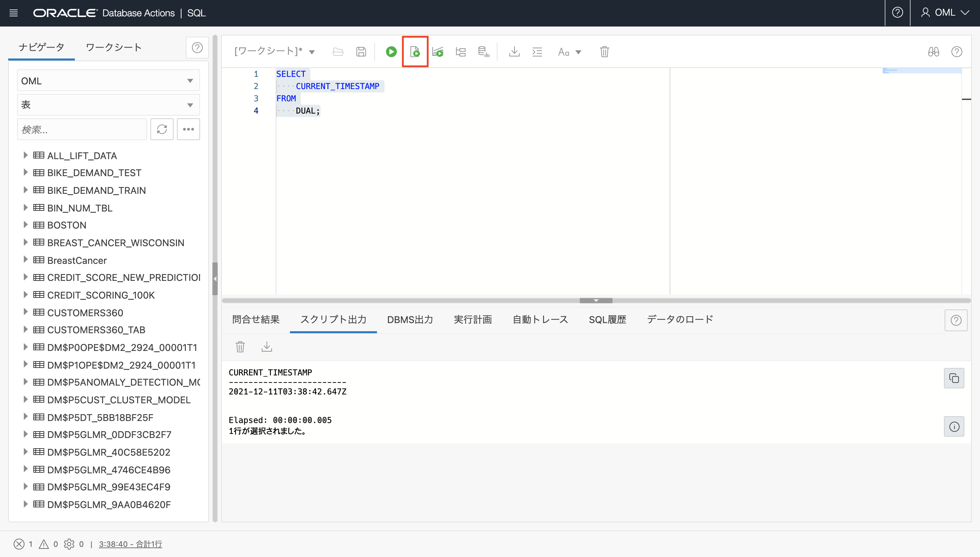This screenshot has height=557, width=980.
Task: Copy the script output to the clipboard
Action: coord(953,378)
